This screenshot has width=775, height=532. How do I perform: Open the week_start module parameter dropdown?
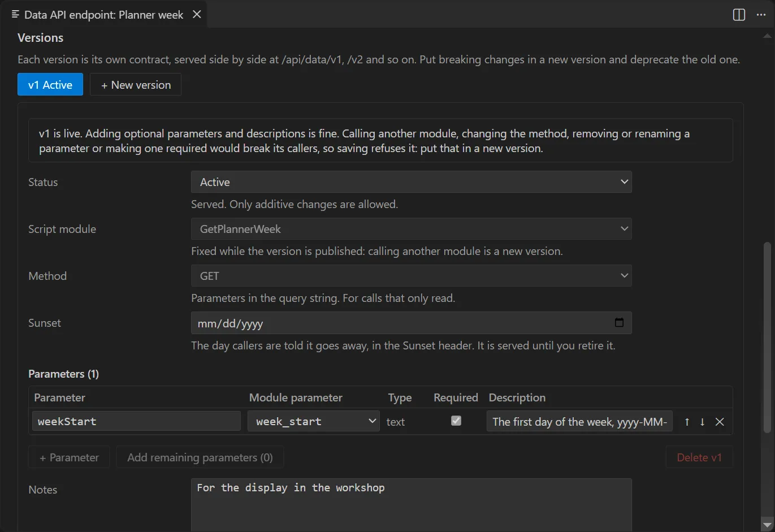point(314,421)
